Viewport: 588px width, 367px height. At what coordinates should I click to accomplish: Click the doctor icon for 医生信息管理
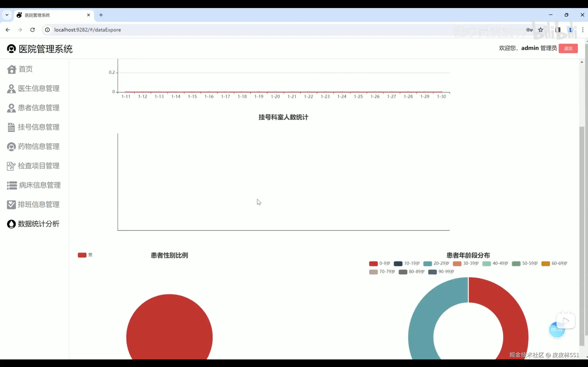point(11,89)
